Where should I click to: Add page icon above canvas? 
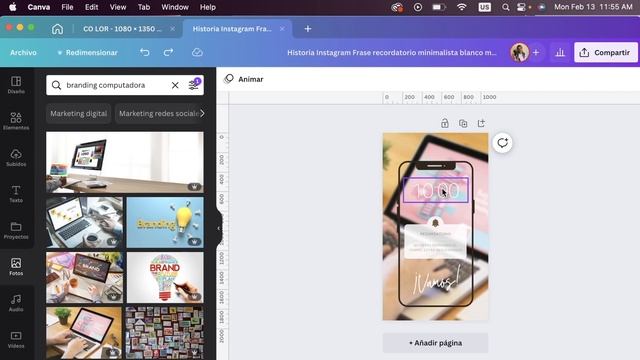click(x=481, y=123)
